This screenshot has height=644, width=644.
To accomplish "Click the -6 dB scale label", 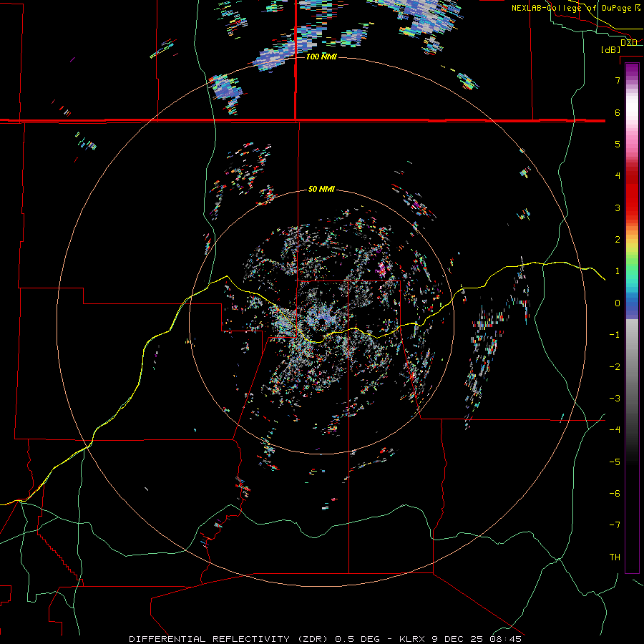I will coord(615,494).
